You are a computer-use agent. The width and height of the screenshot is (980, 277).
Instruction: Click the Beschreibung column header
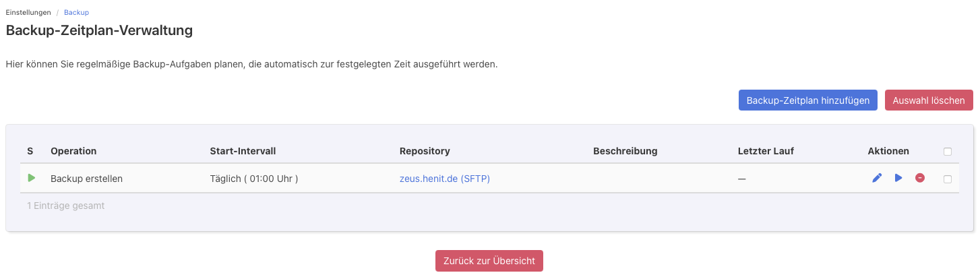(625, 151)
